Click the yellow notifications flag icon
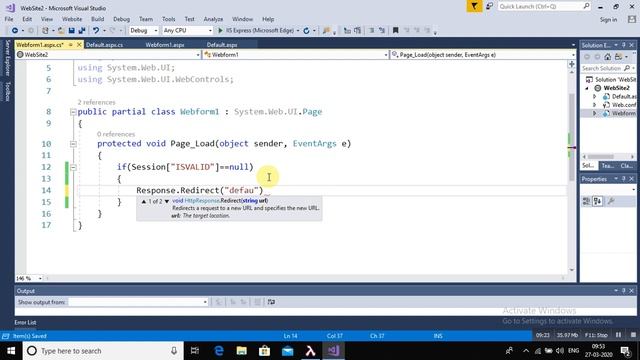Image resolution: width=640 pixels, height=360 pixels. pos(474,7)
